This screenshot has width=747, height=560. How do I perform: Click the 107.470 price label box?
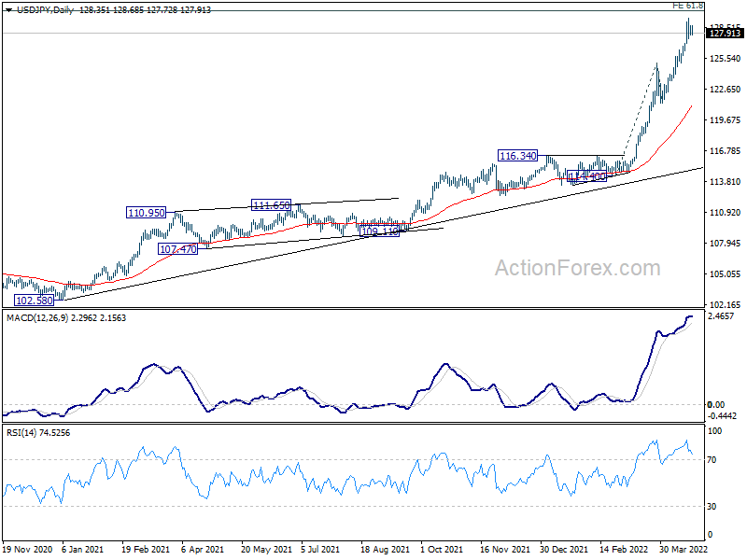click(177, 249)
